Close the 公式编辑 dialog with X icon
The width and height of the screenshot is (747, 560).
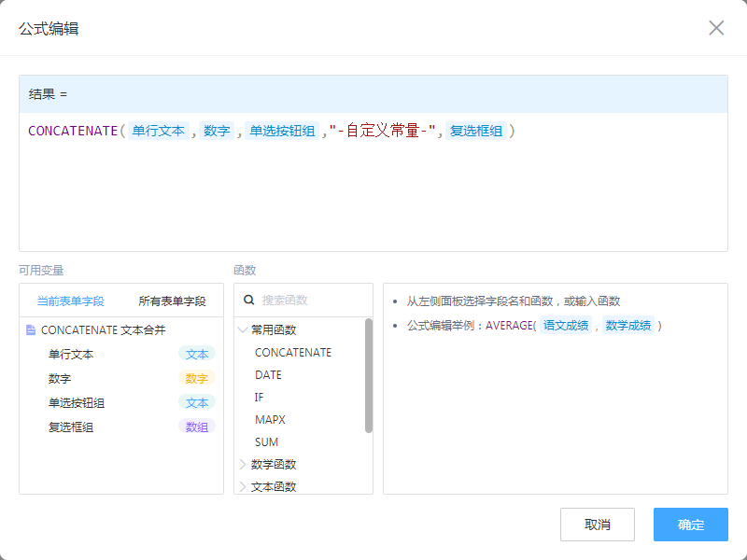click(716, 28)
